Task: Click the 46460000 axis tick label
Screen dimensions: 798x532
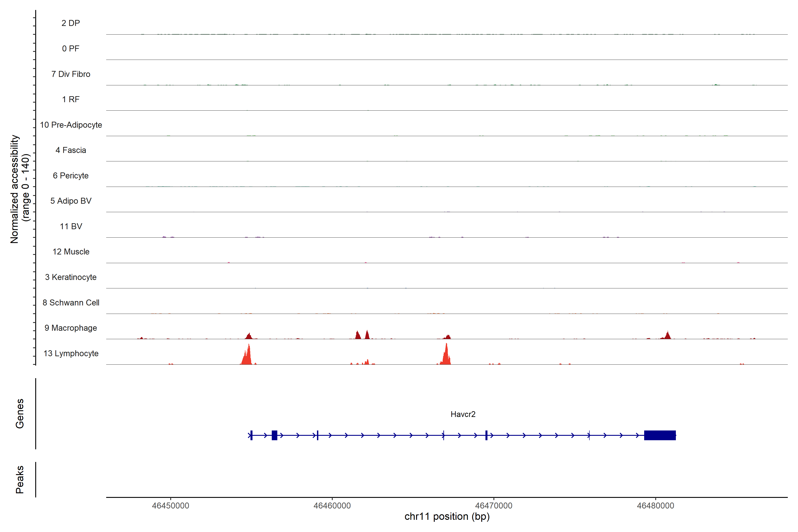Action: point(332,506)
